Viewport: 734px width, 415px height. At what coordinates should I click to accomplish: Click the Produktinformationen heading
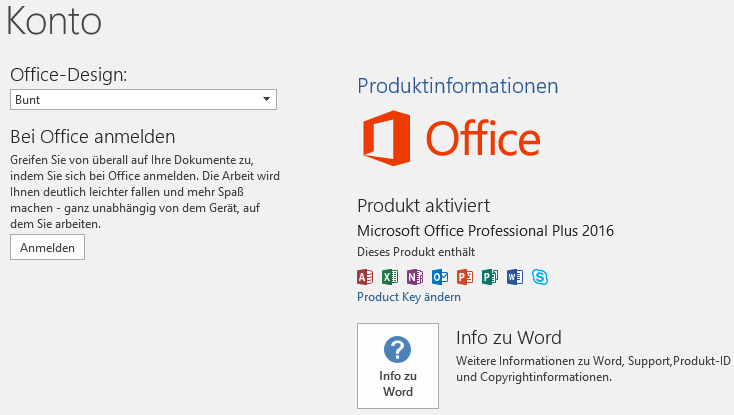(x=458, y=86)
